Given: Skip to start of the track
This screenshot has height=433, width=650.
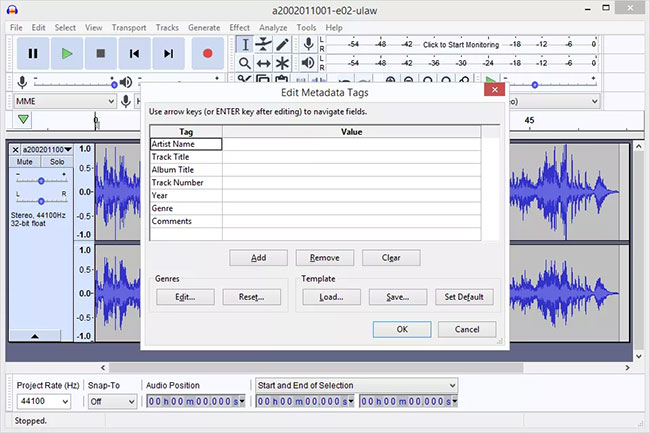Looking at the screenshot, I should (x=134, y=53).
